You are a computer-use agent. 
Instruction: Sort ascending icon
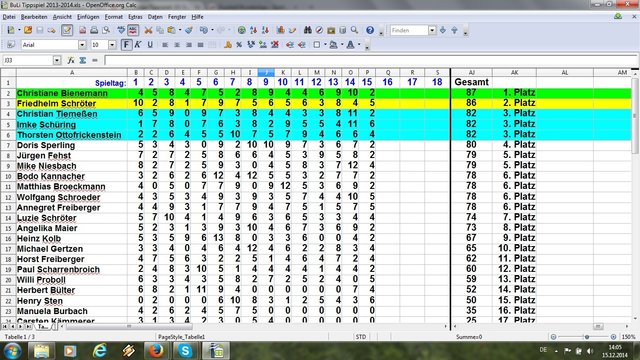(253, 30)
